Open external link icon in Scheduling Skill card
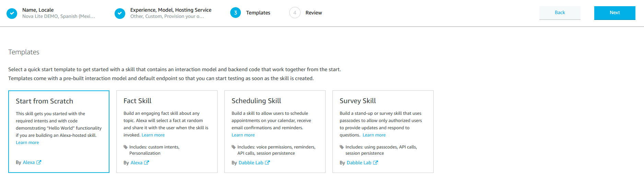The width and height of the screenshot is (644, 176). (268, 163)
